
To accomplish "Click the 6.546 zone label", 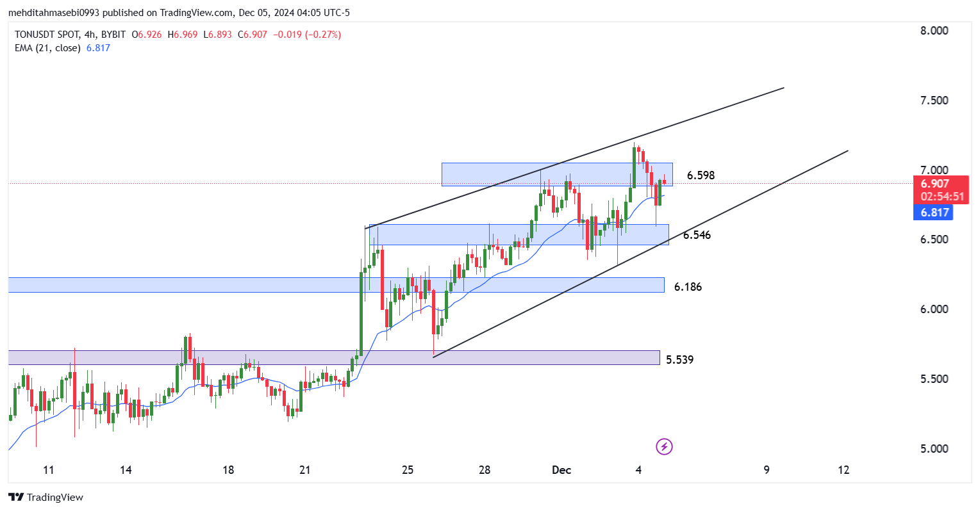I will coord(697,235).
